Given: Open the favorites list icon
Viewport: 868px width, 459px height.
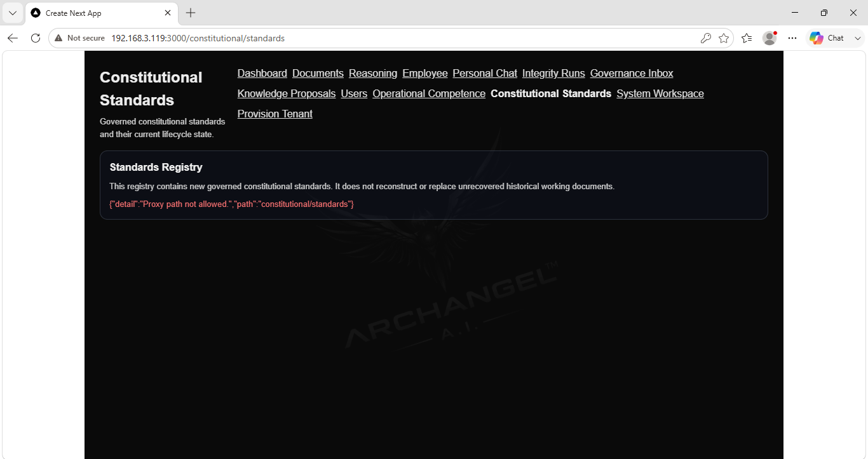Looking at the screenshot, I should coord(747,38).
